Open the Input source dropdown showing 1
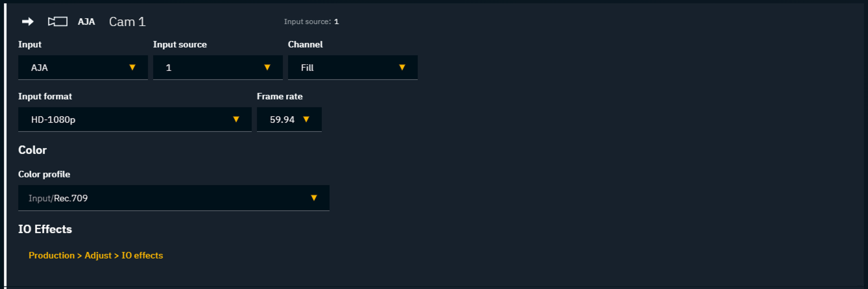The width and height of the screenshot is (868, 289). 217,68
